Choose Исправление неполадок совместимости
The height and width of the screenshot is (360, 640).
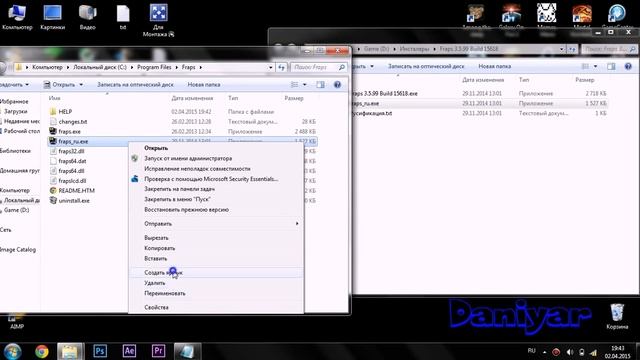216,169
